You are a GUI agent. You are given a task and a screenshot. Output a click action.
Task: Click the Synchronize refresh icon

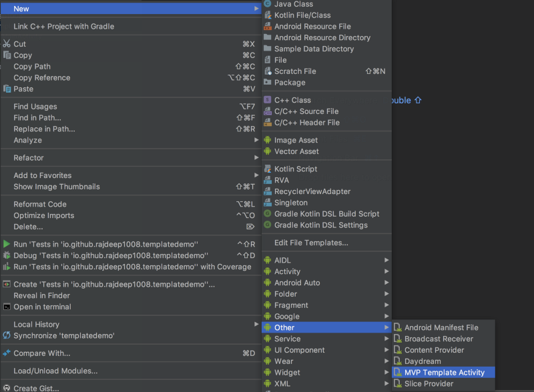pos(7,335)
